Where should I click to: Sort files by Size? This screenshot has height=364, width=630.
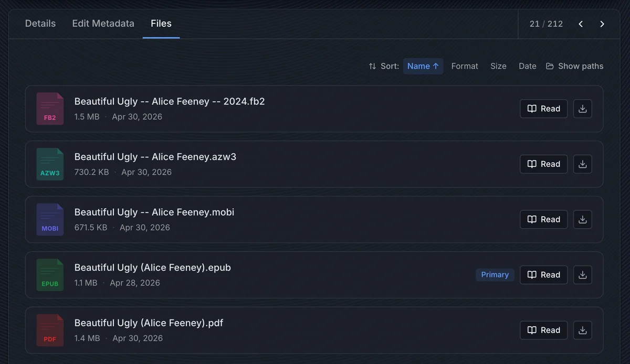tap(498, 66)
